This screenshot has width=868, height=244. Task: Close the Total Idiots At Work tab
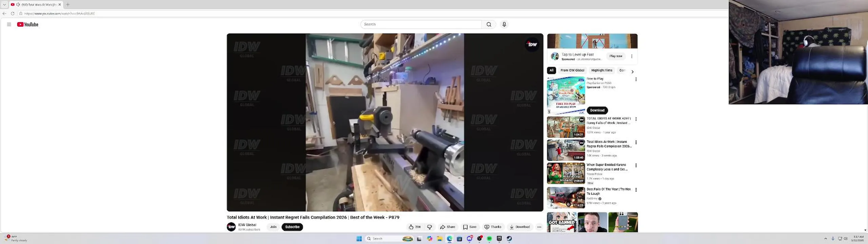(60, 4)
